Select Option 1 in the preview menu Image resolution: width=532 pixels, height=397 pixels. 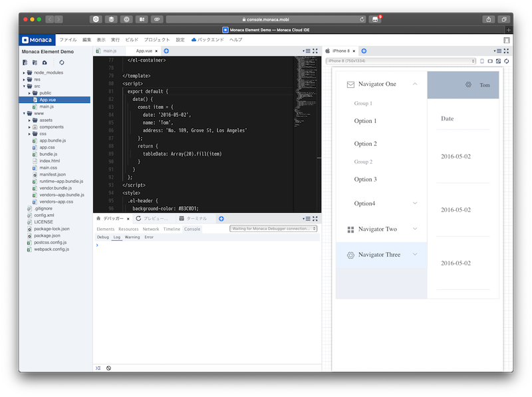[365, 121]
